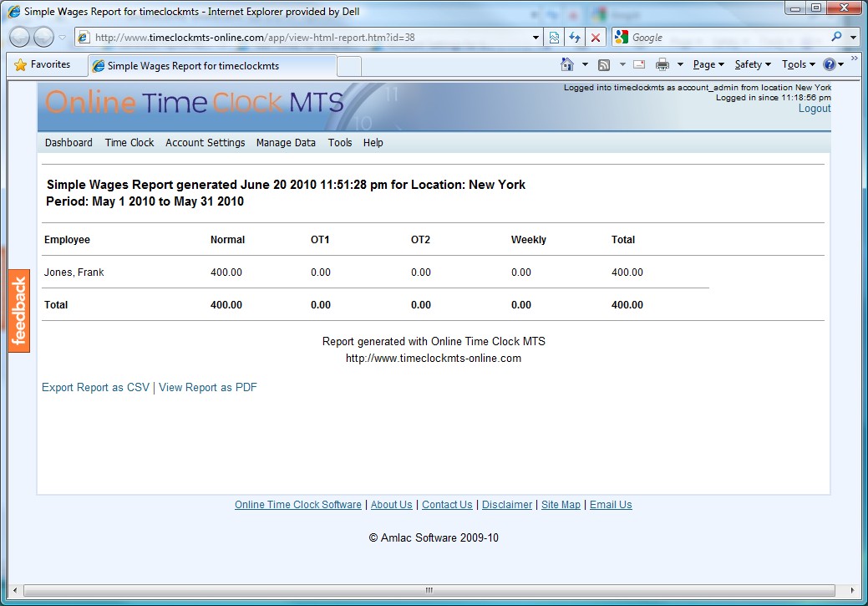Click the horizontal scrollbar right arrow

coord(852,590)
